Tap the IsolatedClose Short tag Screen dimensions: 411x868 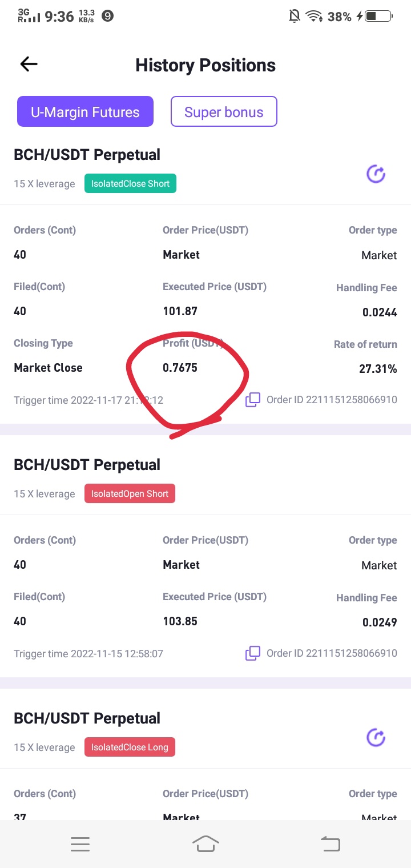click(130, 184)
